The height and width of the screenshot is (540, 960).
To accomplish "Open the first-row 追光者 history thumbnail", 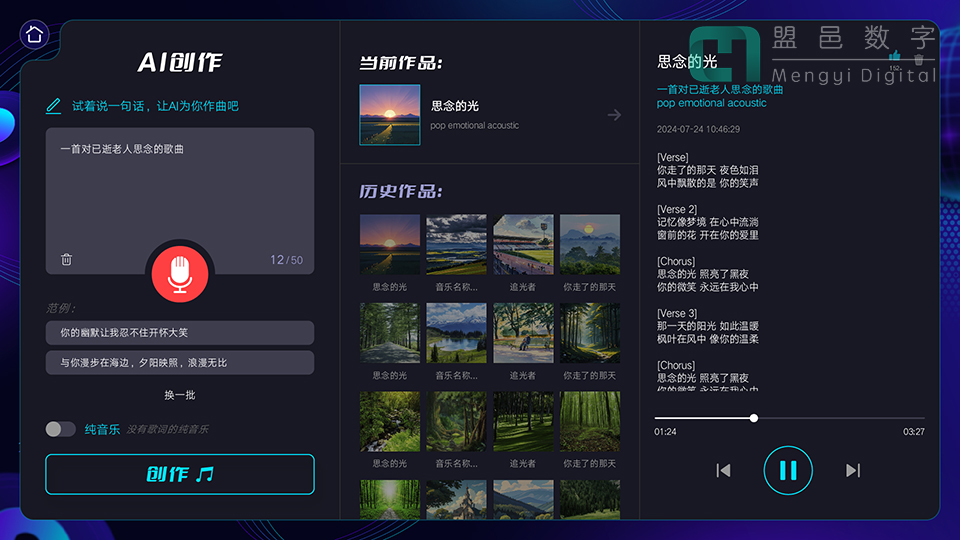I will pos(523,245).
